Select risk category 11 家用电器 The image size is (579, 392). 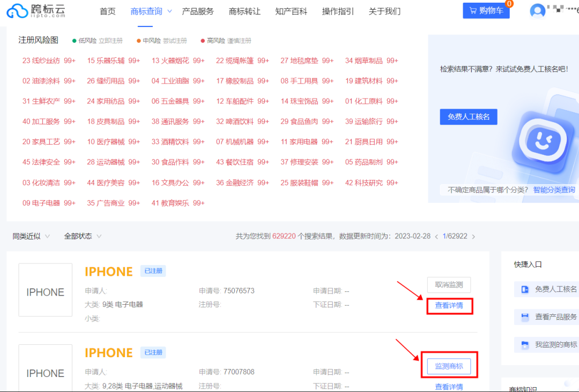[307, 141]
